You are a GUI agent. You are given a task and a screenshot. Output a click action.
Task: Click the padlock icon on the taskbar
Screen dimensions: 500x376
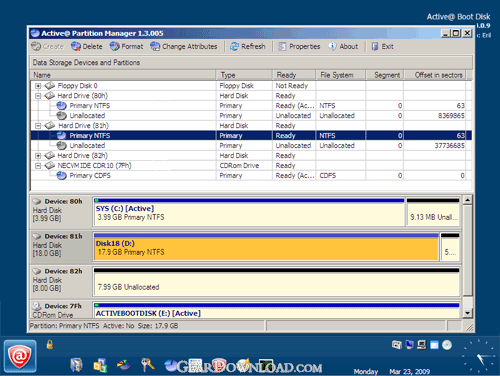click(x=50, y=344)
